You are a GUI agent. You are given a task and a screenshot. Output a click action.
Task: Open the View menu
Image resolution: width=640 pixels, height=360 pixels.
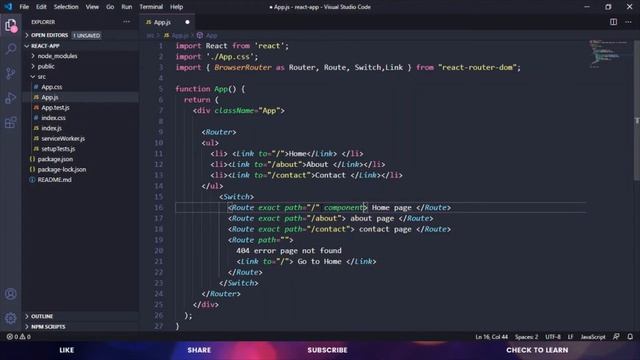pos(92,7)
